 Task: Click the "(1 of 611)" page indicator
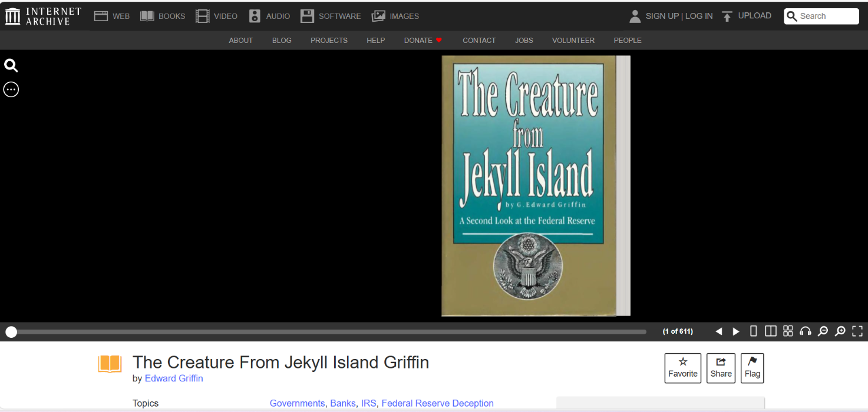[x=678, y=331]
